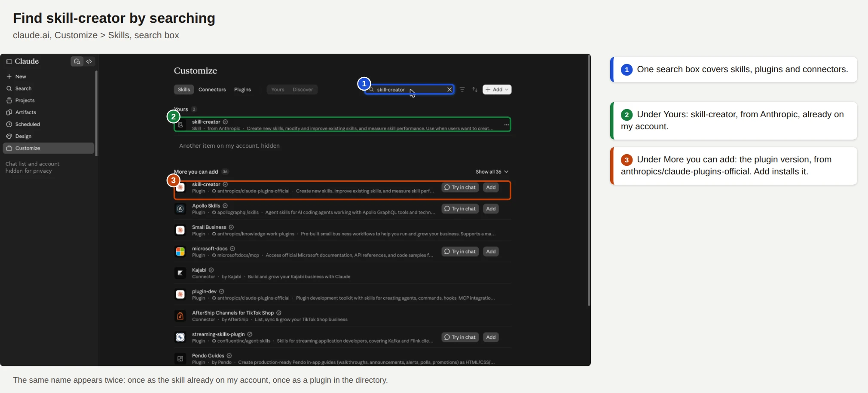868x393 pixels.
Task: Click Try in chat for microsoft-docs
Action: [x=460, y=252]
